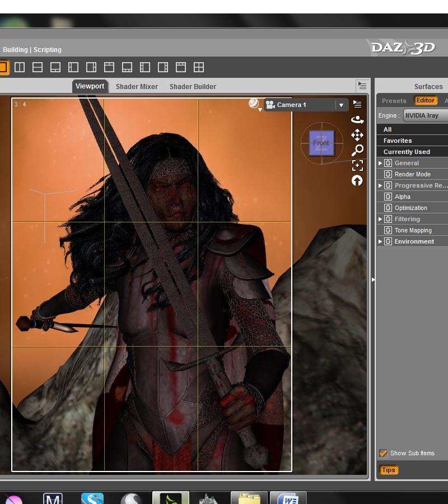Toggle the Show Sub Items checkbox
The height and width of the screenshot is (504, 448).
click(x=384, y=453)
